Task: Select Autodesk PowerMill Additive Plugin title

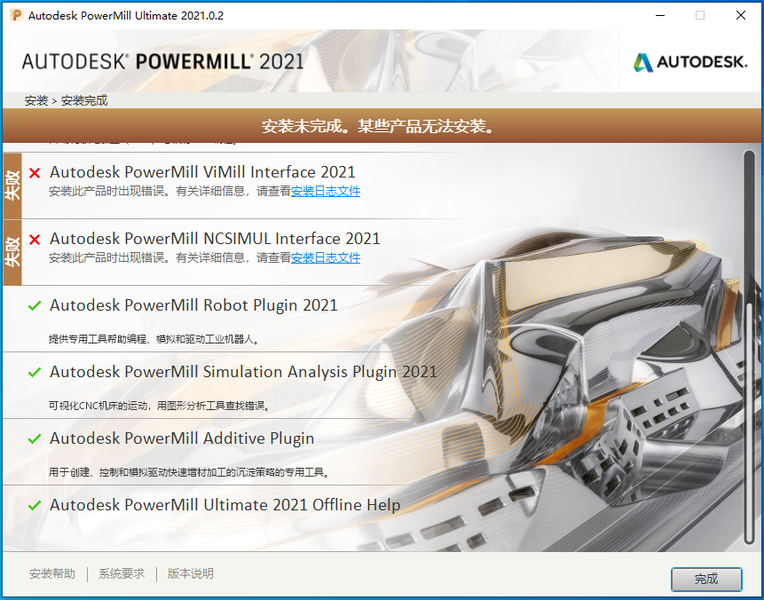Action: (182, 438)
